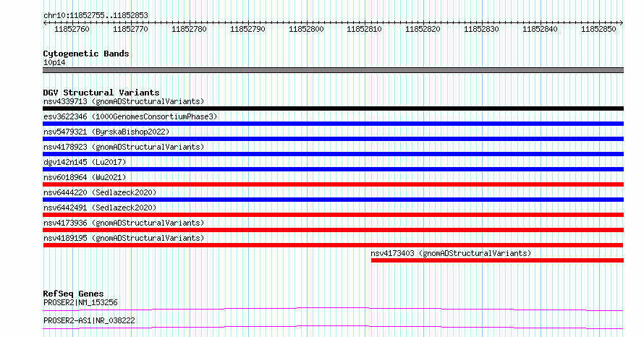Click the nsv4173403 (gnomADStructuralVariants) label
Image resolution: width=644 pixels, height=337 pixels.
[x=451, y=253]
